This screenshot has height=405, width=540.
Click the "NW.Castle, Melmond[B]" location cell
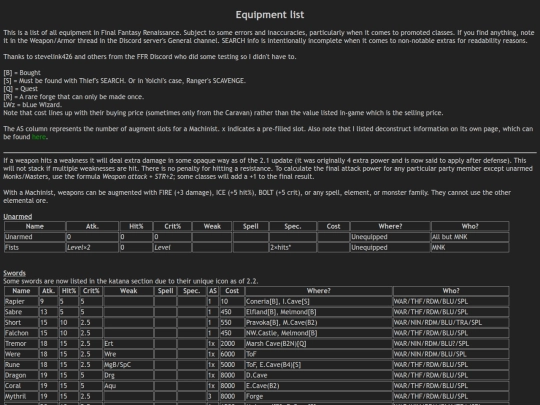pyautogui.click(x=319, y=333)
